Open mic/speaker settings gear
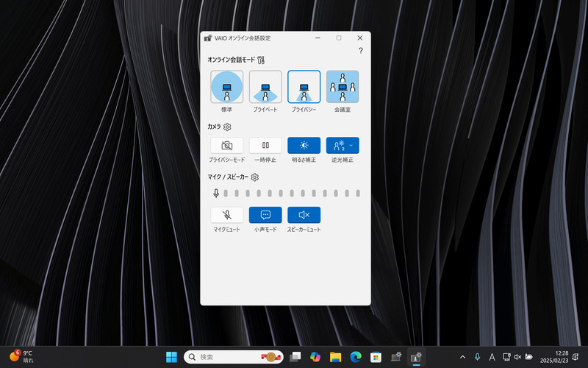This screenshot has width=588, height=368. (x=254, y=177)
